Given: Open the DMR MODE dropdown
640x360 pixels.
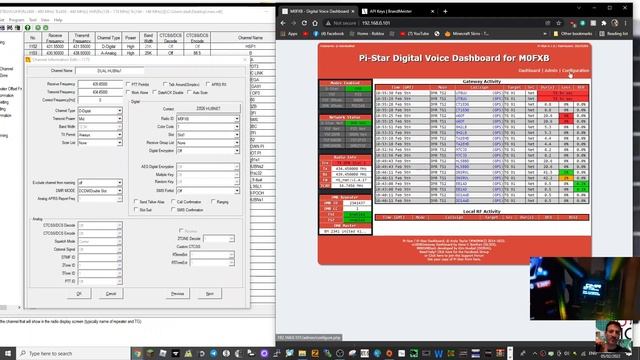Looking at the screenshot, I should [100, 191].
